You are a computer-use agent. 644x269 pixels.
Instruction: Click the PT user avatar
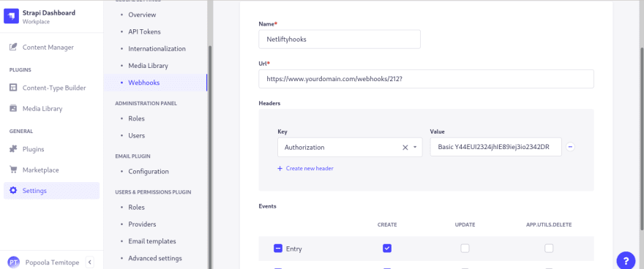[x=14, y=262]
